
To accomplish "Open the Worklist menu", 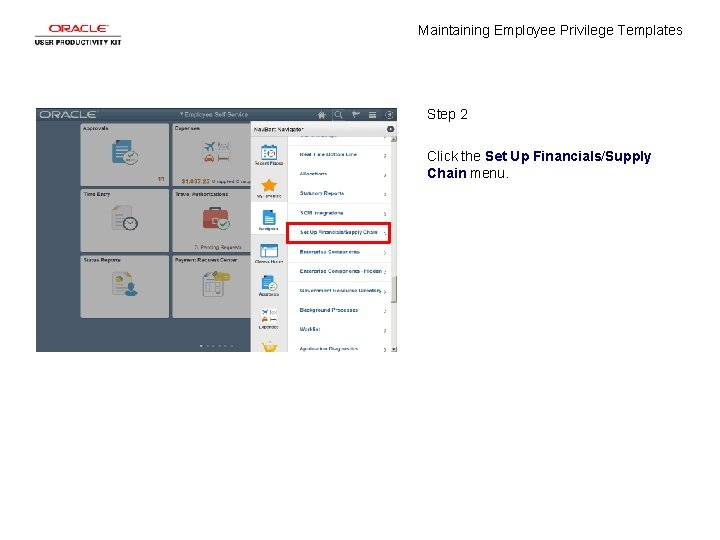I will tap(339, 330).
